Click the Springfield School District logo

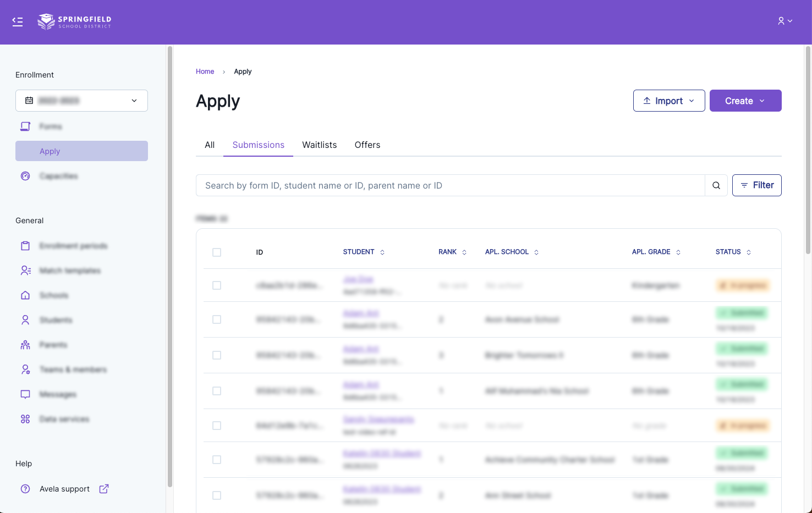tap(74, 22)
